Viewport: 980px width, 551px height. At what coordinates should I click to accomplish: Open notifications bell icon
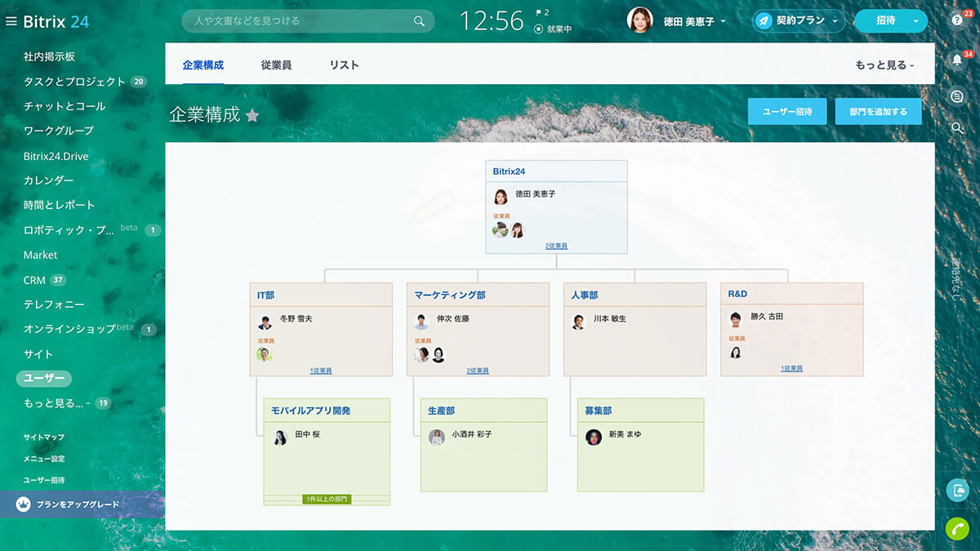(x=957, y=59)
